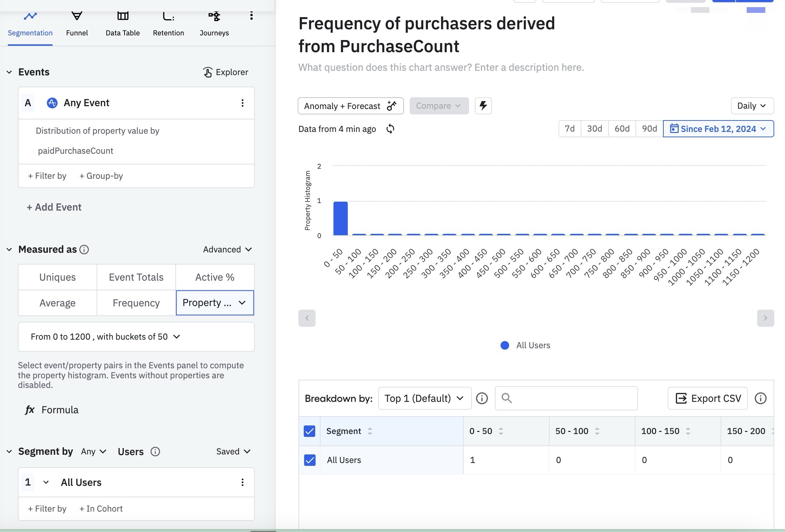
Task: Click the Export CSV button
Action: coord(707,398)
